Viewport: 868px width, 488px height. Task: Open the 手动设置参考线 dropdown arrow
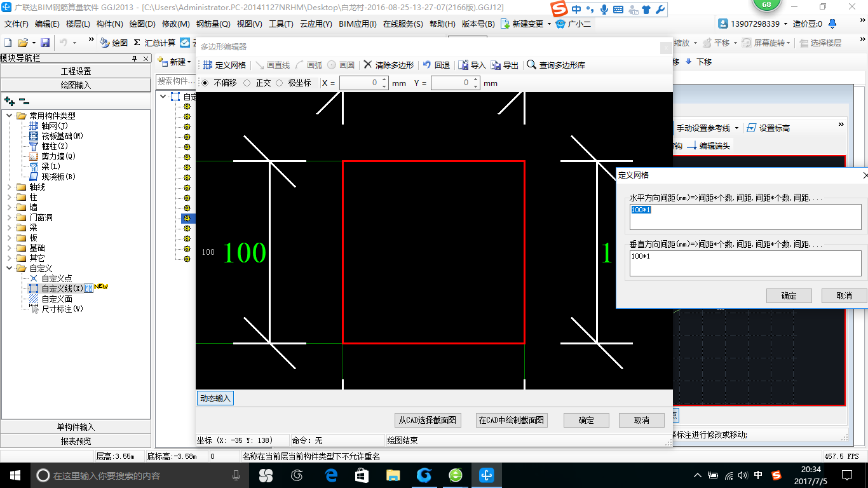(x=736, y=128)
